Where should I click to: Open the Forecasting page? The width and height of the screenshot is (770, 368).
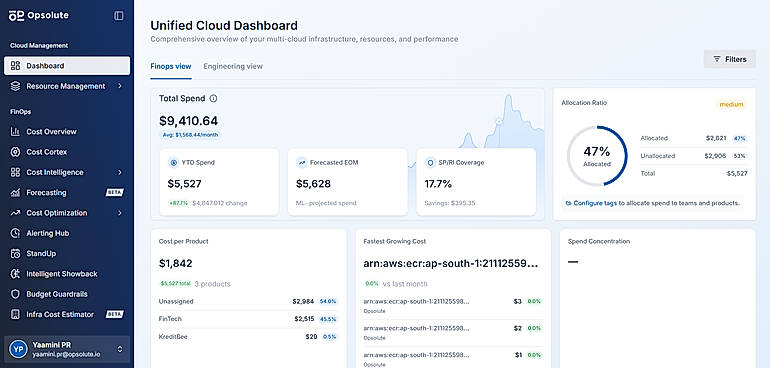point(67,193)
